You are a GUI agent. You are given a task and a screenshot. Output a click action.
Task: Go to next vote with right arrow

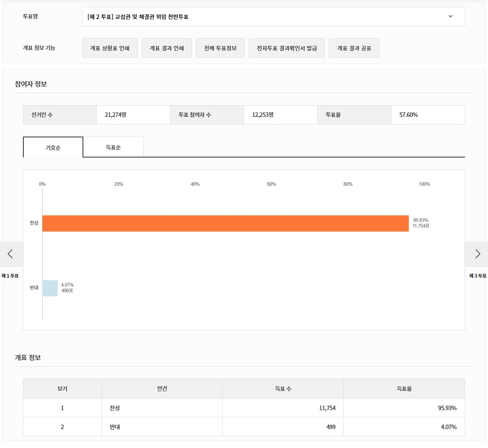coord(477,254)
